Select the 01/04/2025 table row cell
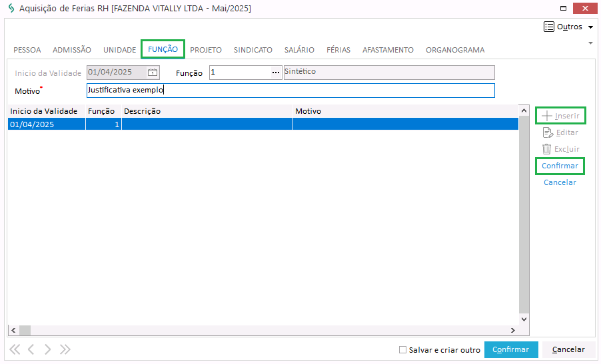The height and width of the screenshot is (364, 601). point(47,124)
